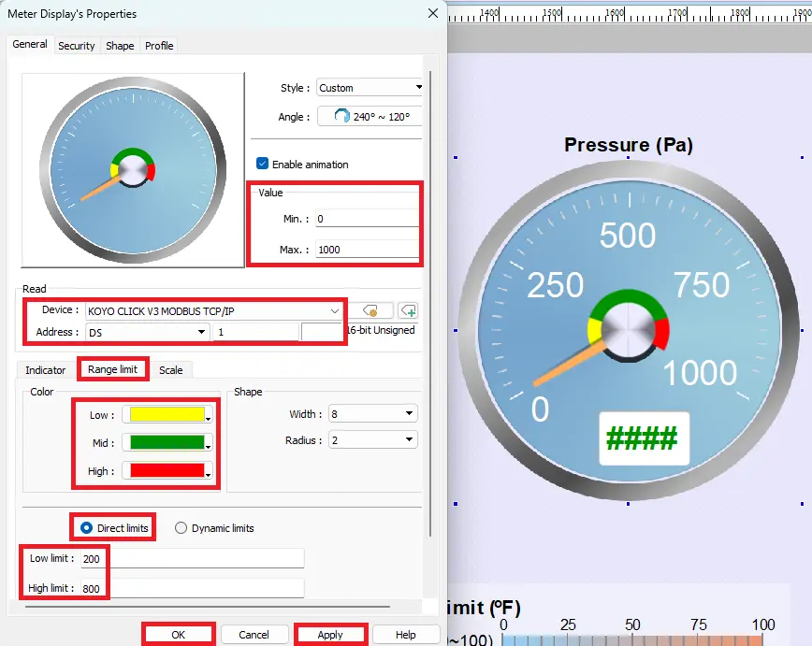Click OK to confirm meter properties

click(178, 634)
